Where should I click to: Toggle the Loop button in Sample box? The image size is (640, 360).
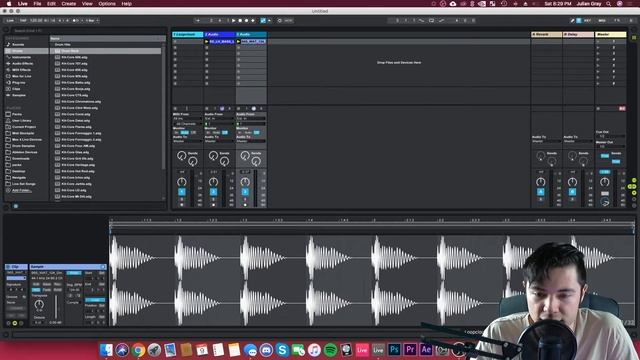coord(95,300)
